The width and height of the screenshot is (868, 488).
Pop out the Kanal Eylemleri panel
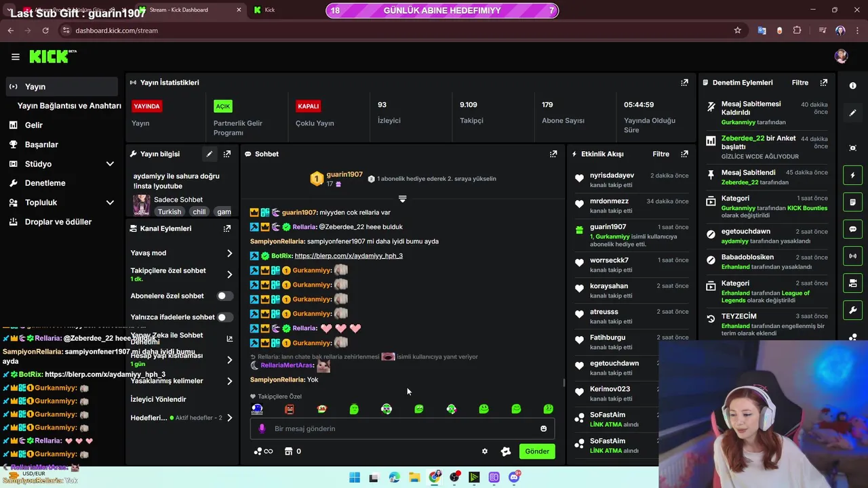pos(227,228)
